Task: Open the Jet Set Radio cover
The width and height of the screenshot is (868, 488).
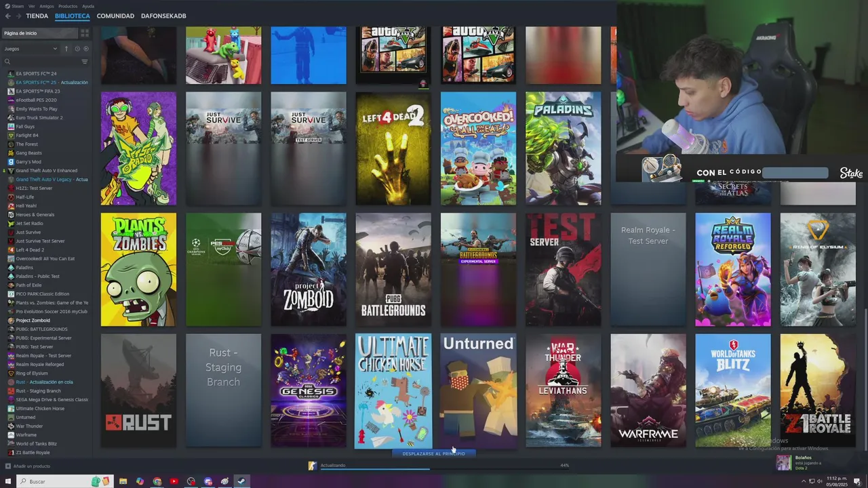Action: [138, 148]
